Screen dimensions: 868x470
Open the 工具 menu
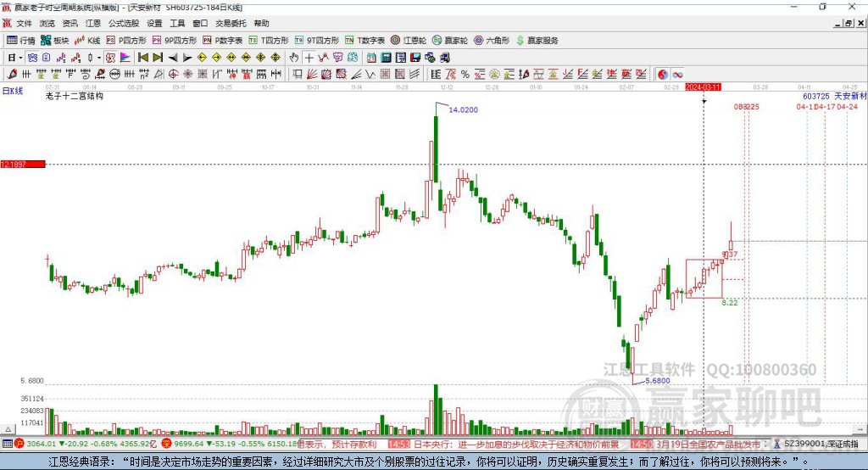[x=177, y=23]
